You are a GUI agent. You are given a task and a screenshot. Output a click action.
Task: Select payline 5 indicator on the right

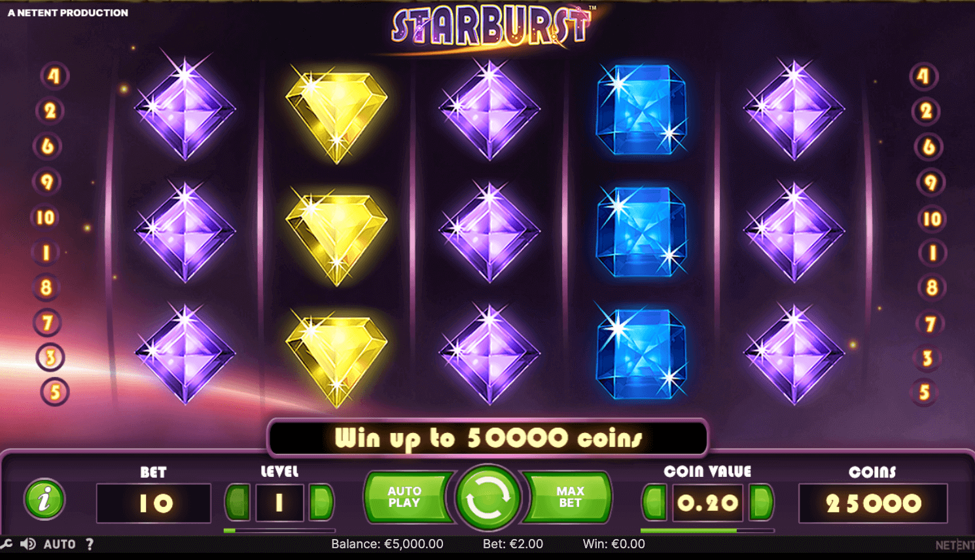(924, 393)
